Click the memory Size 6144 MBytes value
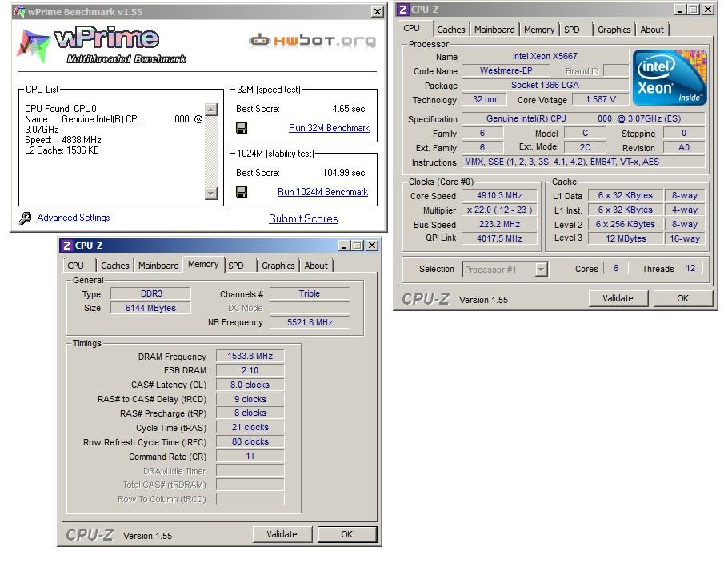728x579 pixels. pyautogui.click(x=150, y=308)
